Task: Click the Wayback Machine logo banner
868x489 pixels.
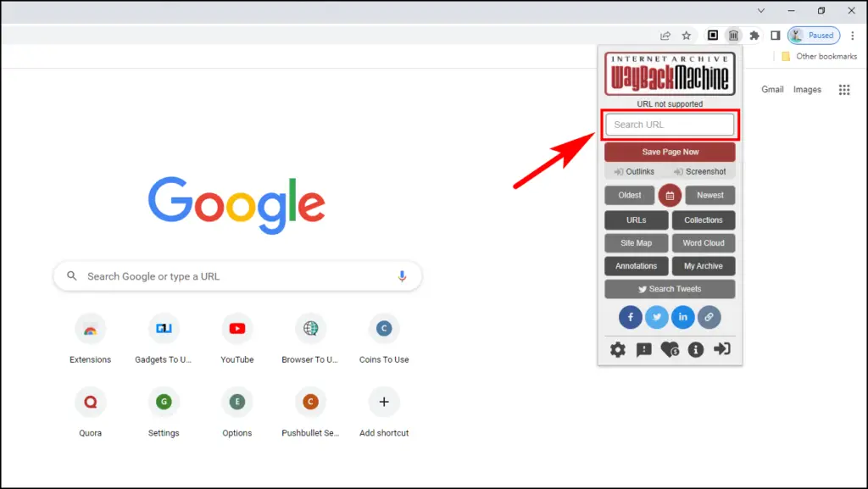Action: point(670,74)
